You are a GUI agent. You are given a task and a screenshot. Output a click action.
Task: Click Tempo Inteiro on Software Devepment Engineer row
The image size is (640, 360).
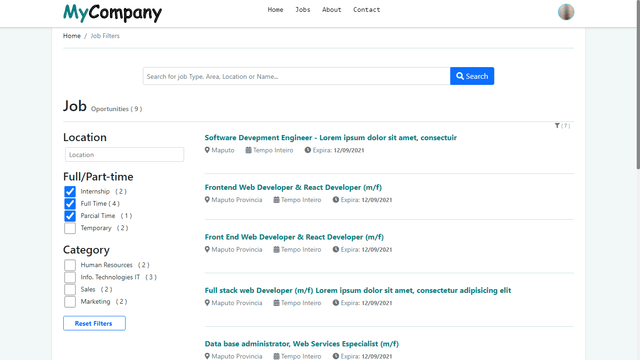273,150
